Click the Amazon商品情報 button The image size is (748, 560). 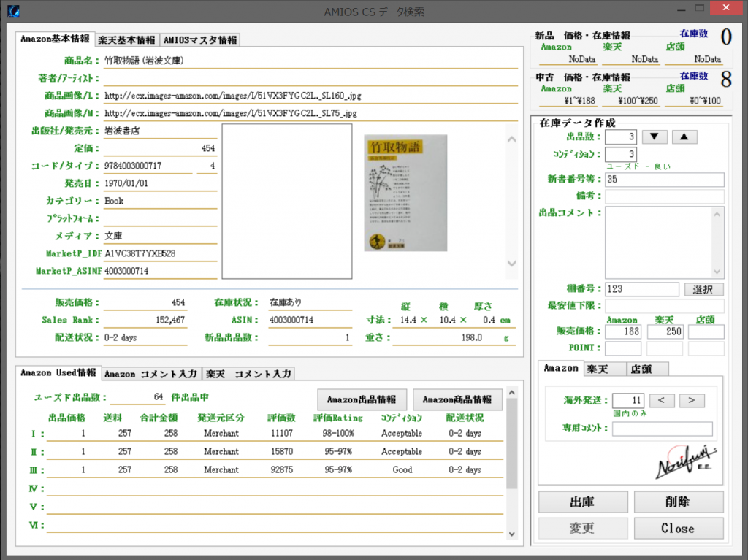click(457, 399)
